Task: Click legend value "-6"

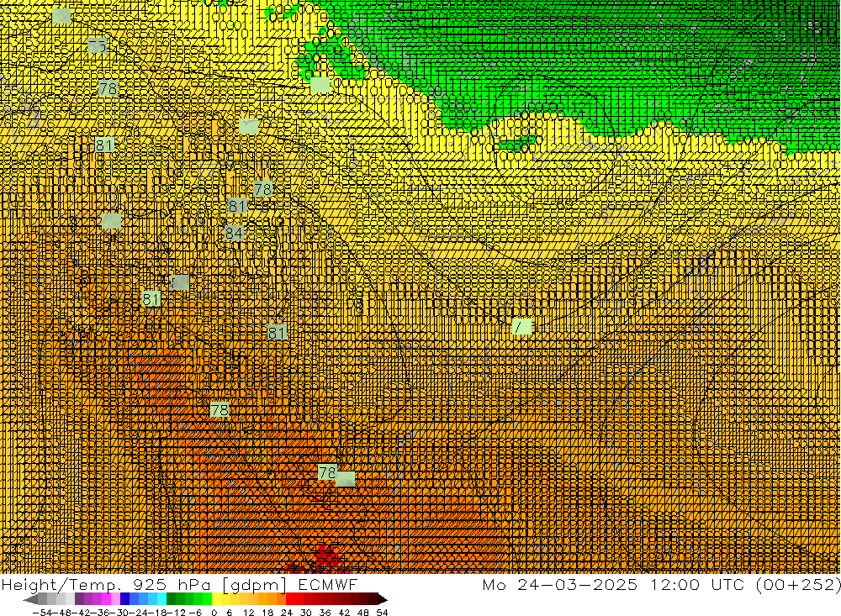Action: 195,613
